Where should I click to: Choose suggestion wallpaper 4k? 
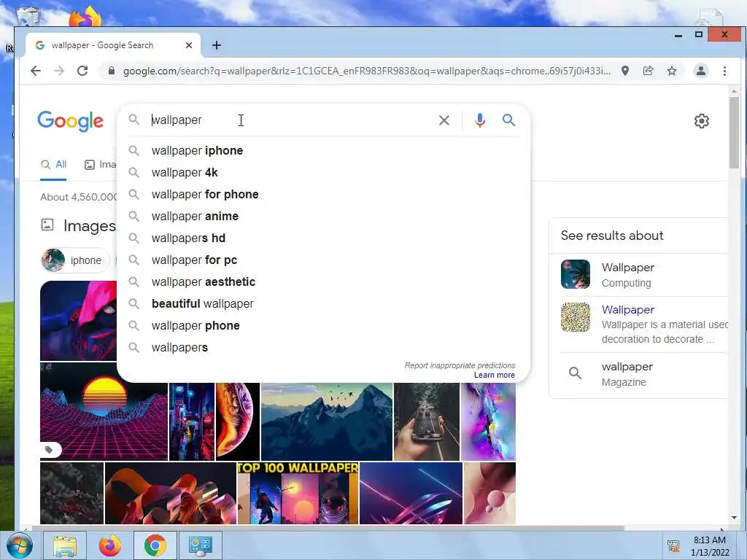[x=323, y=172]
